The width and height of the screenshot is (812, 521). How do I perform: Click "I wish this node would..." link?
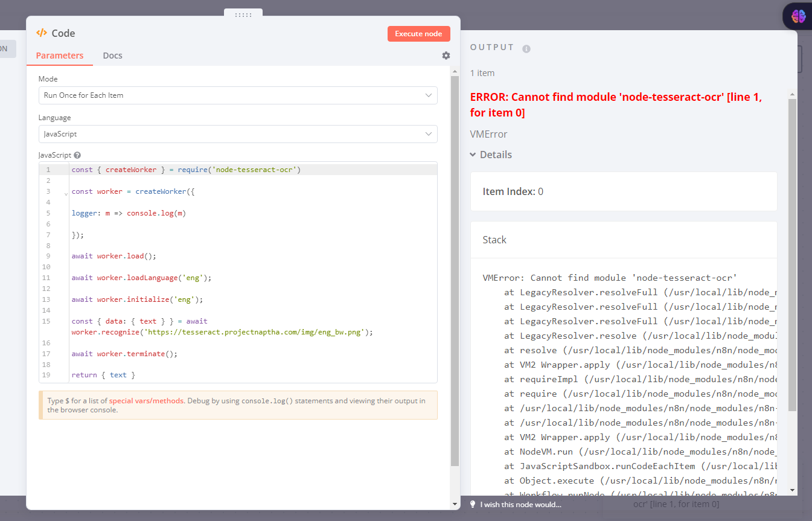click(520, 505)
